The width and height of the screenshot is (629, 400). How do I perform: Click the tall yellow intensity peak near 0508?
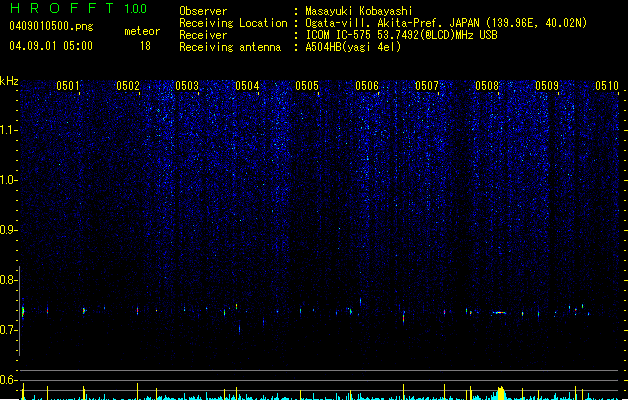click(500, 393)
